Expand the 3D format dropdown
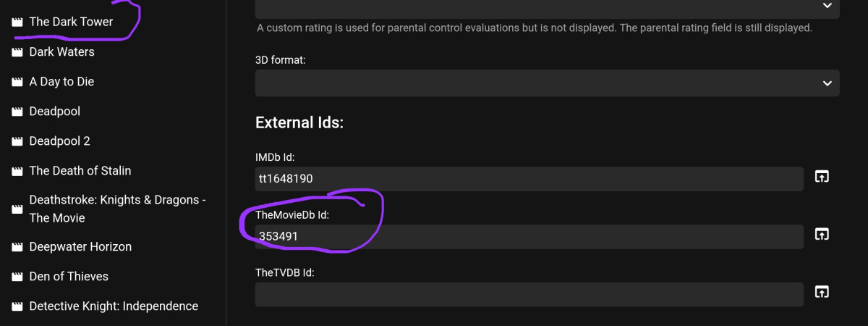The width and height of the screenshot is (868, 326). click(x=547, y=83)
